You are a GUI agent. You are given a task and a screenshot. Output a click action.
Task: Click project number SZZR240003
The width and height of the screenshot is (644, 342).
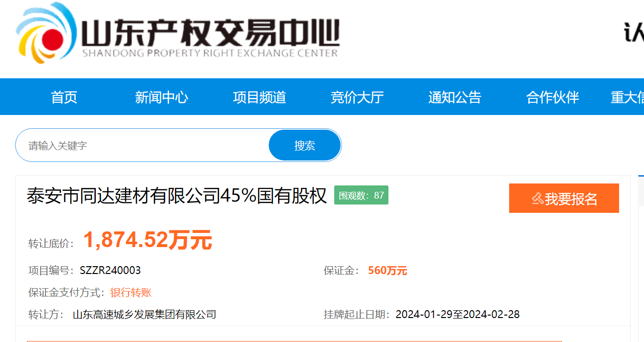(110, 270)
